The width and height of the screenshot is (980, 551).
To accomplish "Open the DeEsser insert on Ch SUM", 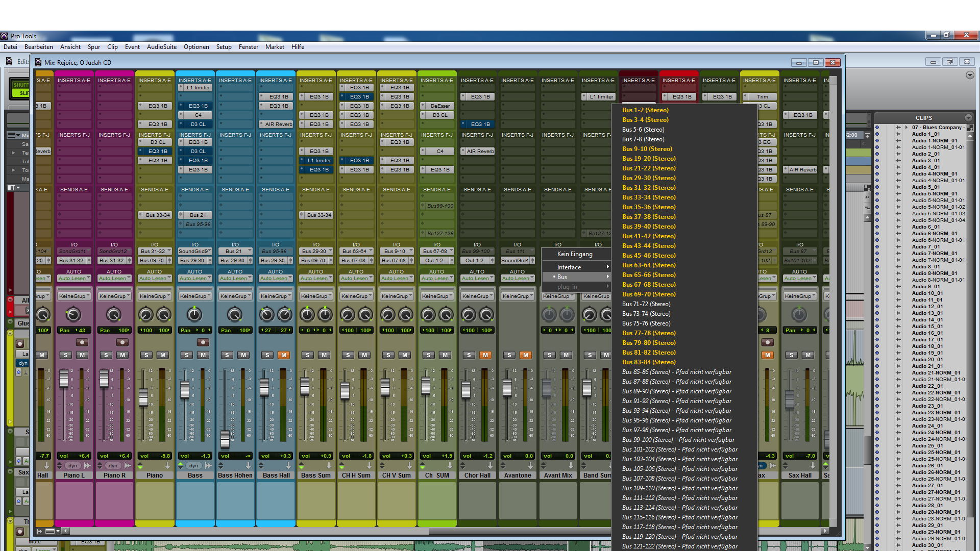I will [437, 106].
